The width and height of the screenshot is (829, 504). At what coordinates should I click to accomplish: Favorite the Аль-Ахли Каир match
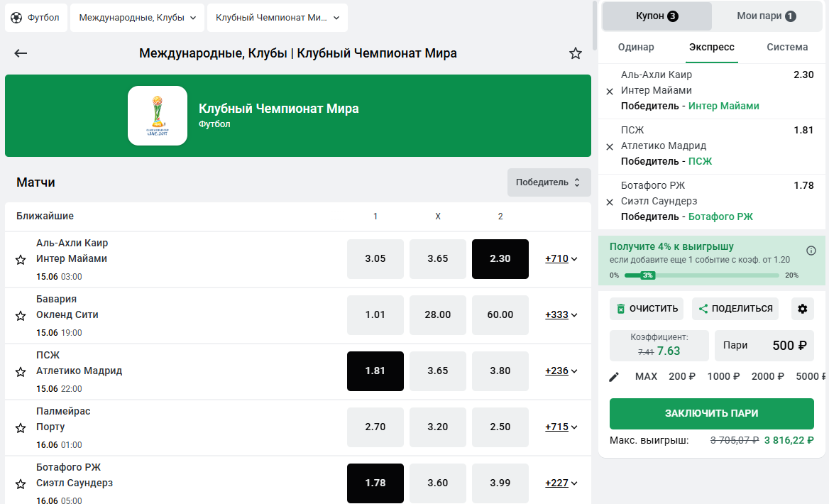pyautogui.click(x=21, y=260)
